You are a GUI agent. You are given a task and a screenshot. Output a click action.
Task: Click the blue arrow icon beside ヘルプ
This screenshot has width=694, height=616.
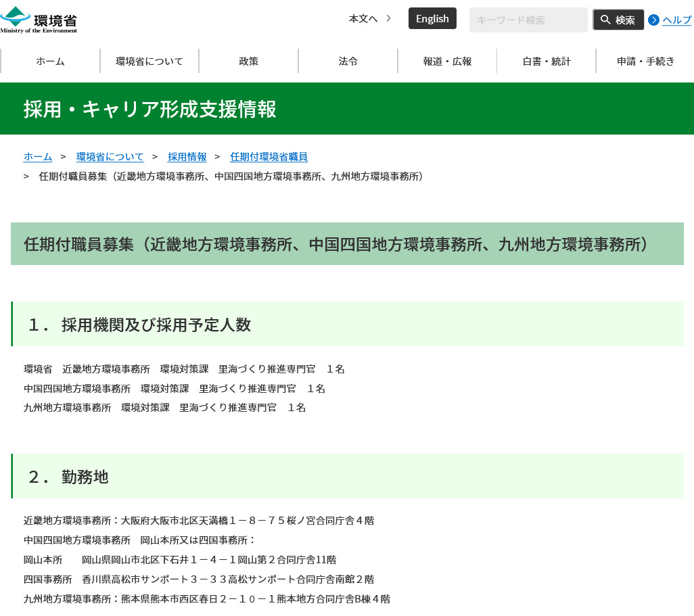(x=653, y=20)
